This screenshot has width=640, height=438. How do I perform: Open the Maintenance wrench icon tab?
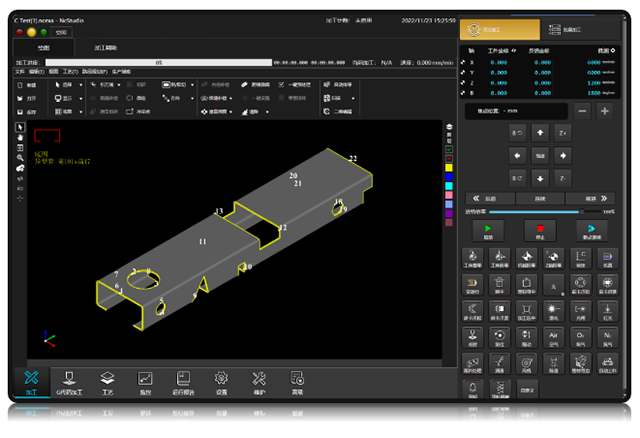(x=259, y=380)
